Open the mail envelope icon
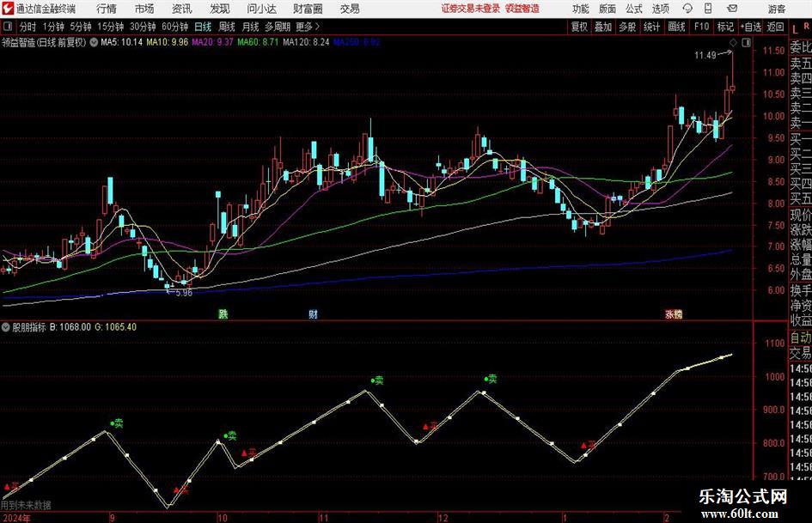This screenshot has width=812, height=523. coord(732,9)
